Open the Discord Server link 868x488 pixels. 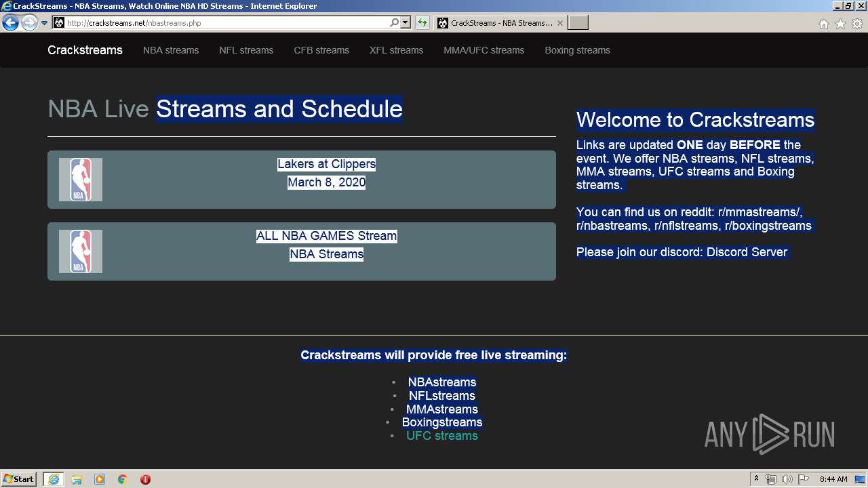(x=747, y=252)
